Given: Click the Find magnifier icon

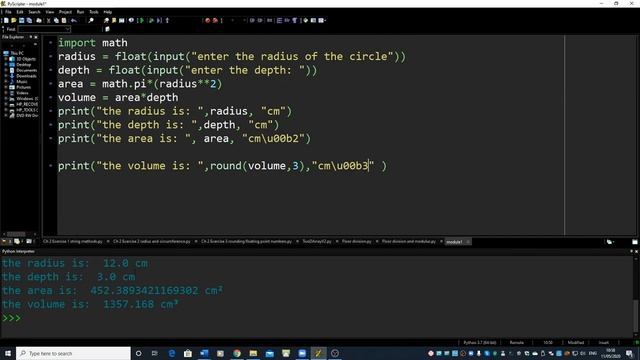Looking at the screenshot, I should [91, 20].
